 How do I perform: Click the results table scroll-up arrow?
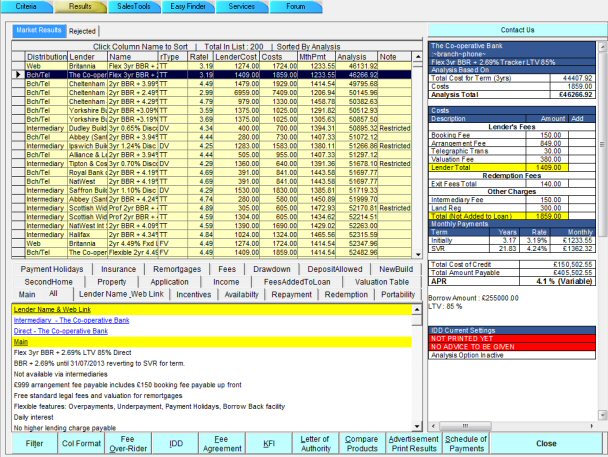(x=418, y=57)
